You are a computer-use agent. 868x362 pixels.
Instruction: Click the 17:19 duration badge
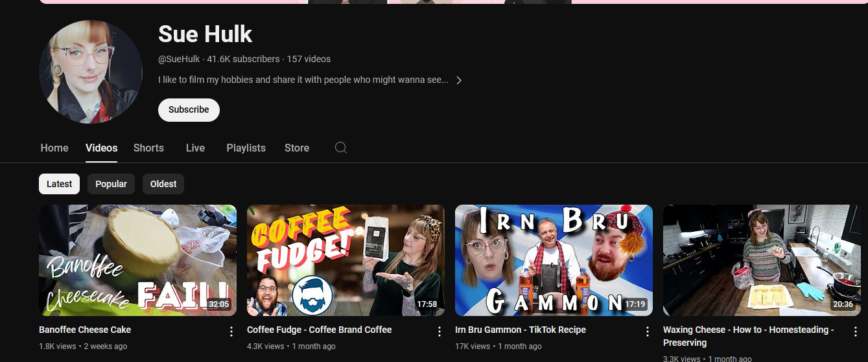[x=635, y=304]
